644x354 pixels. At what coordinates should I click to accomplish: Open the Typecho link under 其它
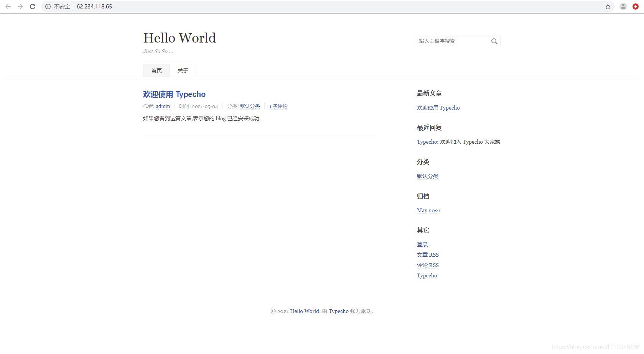(x=427, y=275)
